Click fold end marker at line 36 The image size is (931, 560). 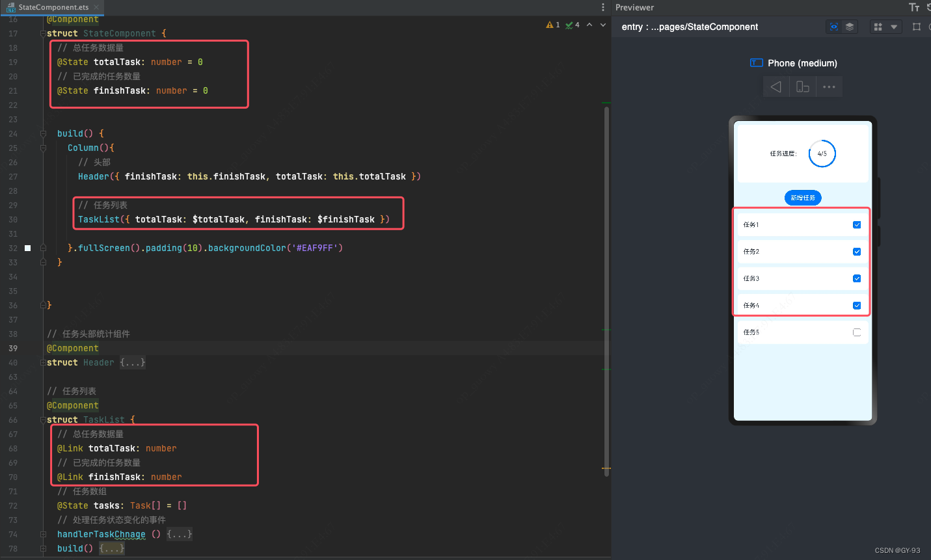pyautogui.click(x=43, y=305)
